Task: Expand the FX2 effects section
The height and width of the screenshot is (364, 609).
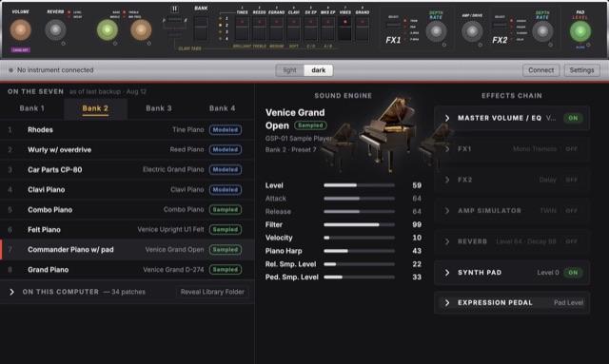Action: click(x=447, y=180)
